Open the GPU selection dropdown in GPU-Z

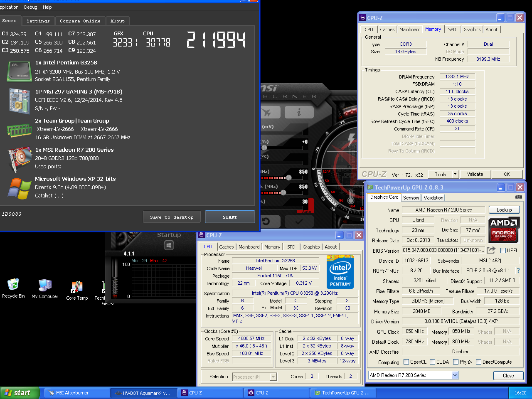pos(455,375)
